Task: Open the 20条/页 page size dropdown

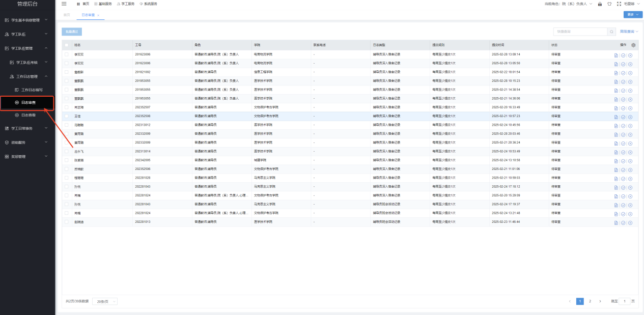Action: coord(104,301)
